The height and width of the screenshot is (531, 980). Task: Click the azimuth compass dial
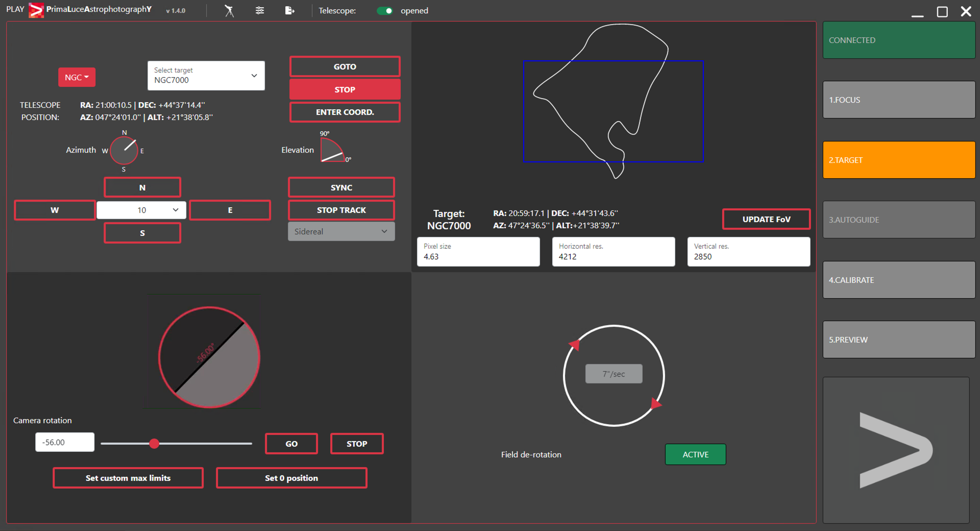pos(124,151)
